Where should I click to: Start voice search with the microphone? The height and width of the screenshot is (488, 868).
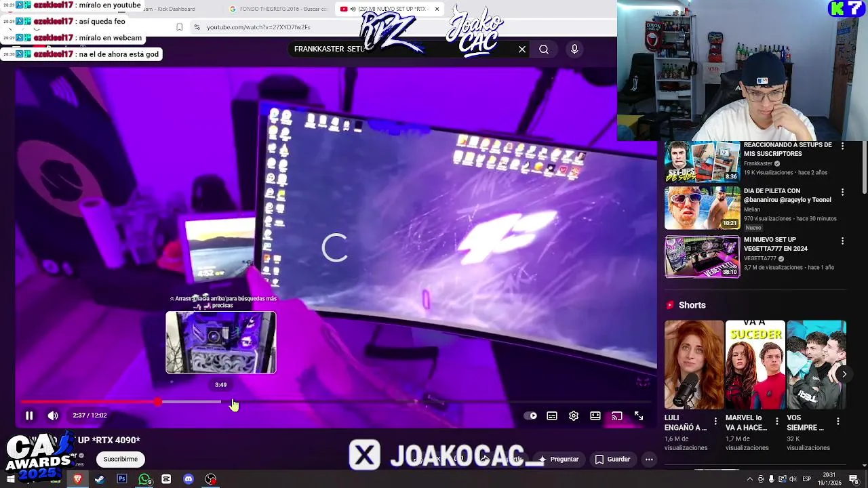574,49
